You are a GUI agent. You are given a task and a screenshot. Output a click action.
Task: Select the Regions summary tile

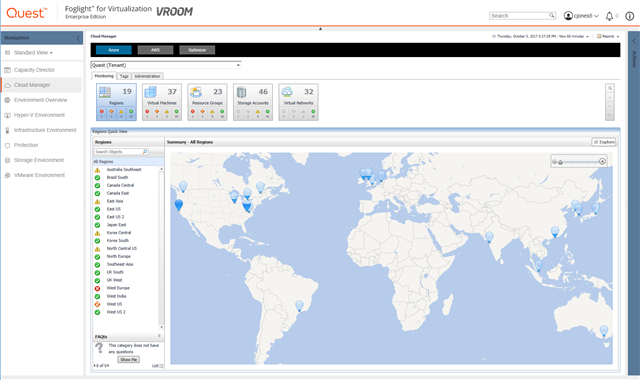[116, 102]
